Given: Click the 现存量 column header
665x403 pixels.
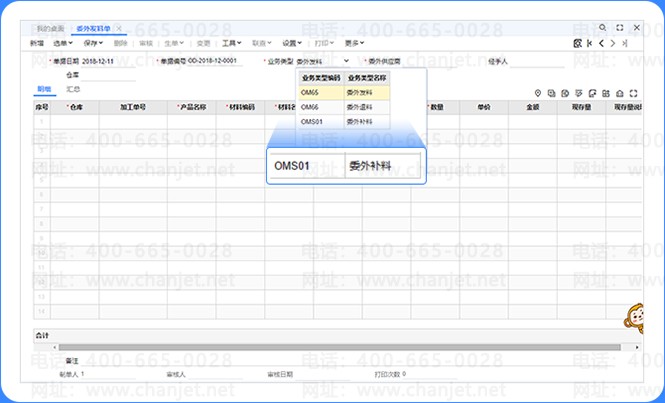Looking at the screenshot, I should tap(581, 107).
